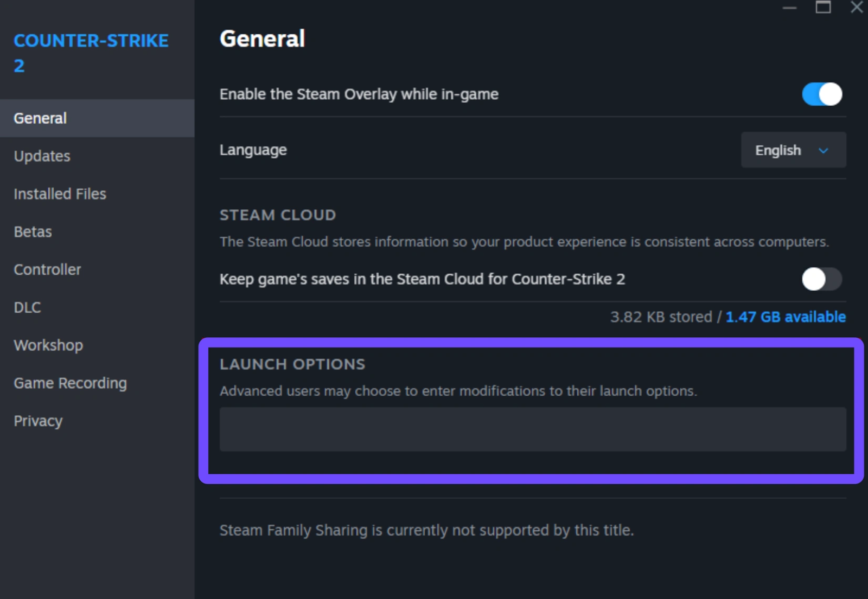868x599 pixels.
Task: Click inside the Launch Options text field
Action: tap(532, 429)
